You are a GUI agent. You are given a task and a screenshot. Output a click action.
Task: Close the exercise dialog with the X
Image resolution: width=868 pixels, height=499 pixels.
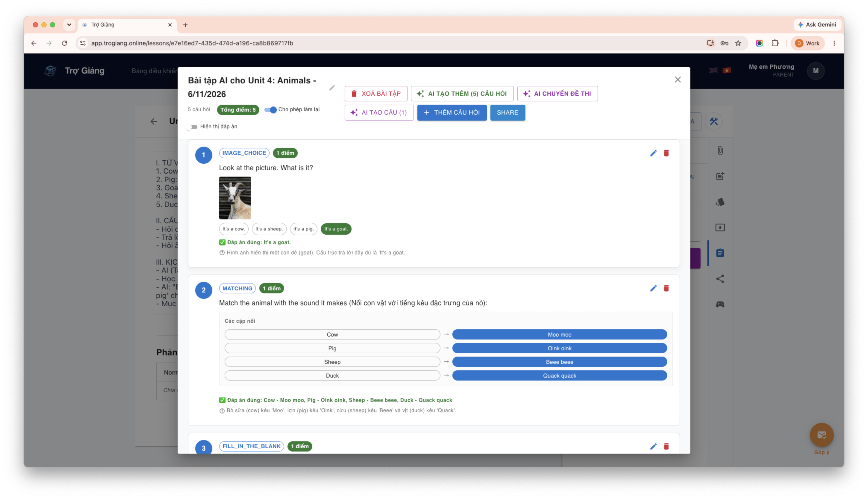678,80
